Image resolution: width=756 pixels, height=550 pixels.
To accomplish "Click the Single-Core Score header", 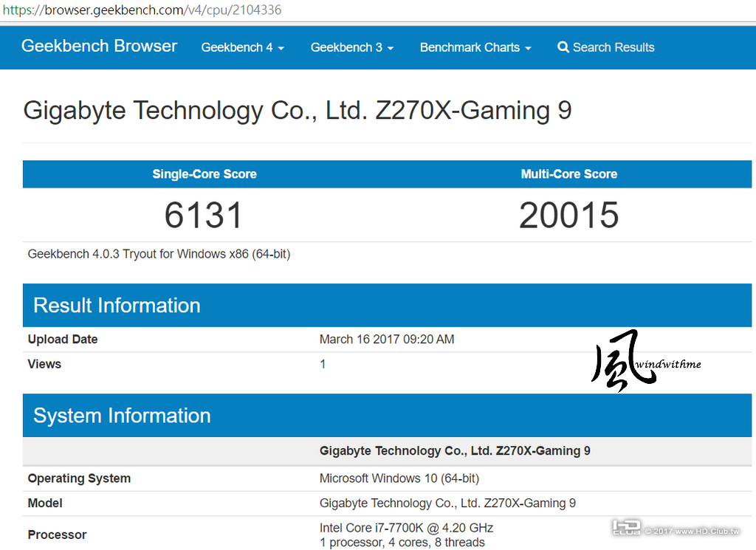I will (x=205, y=174).
